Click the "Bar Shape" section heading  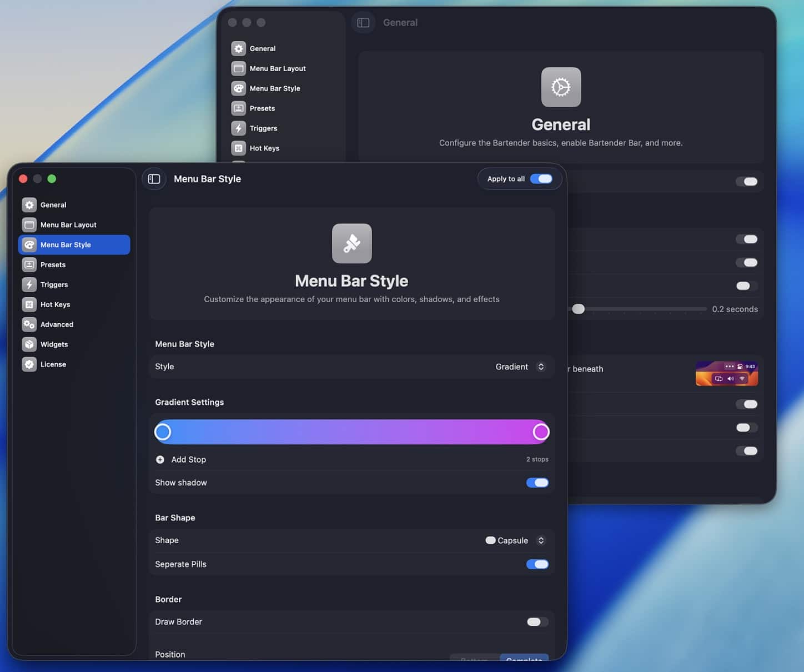point(175,518)
